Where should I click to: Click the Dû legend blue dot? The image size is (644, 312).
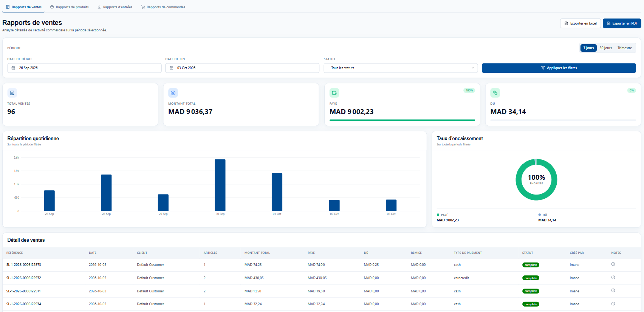click(x=540, y=215)
